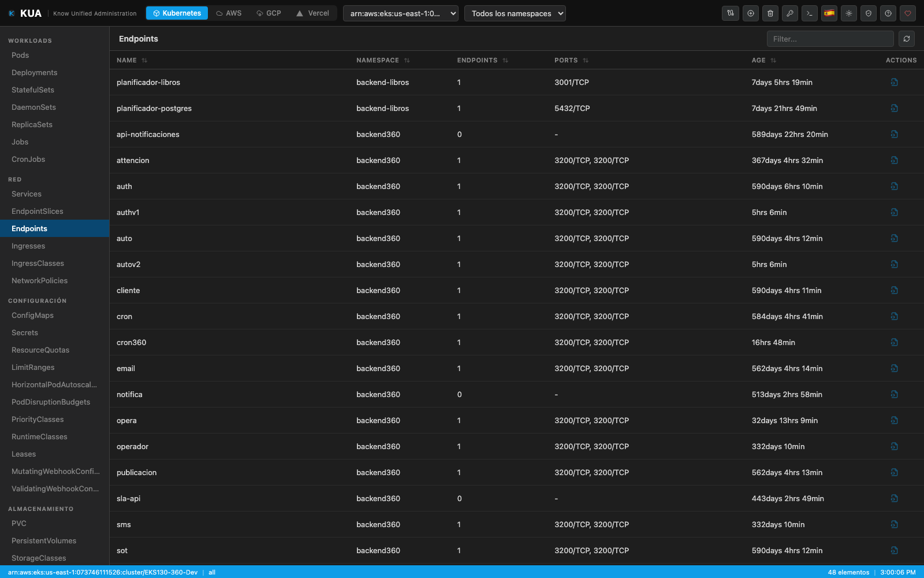This screenshot has height=578, width=924.
Task: Click the Filter input field
Action: [830, 39]
